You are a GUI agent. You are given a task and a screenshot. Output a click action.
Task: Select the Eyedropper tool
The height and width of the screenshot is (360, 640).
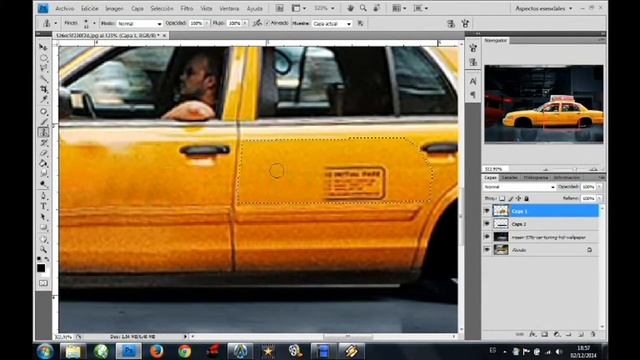(43, 100)
